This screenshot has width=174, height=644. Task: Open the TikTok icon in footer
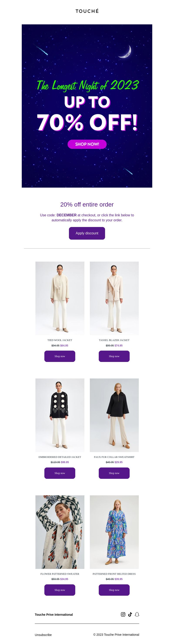pyautogui.click(x=130, y=614)
